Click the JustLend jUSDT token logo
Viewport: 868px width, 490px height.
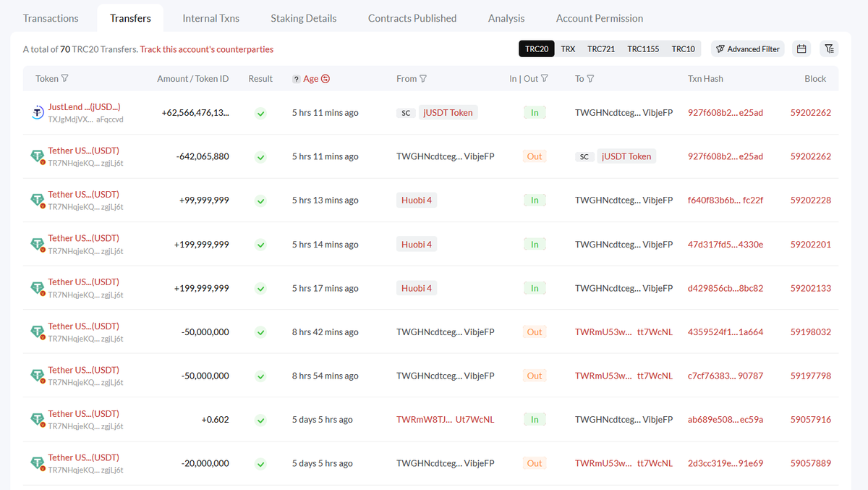pyautogui.click(x=39, y=113)
